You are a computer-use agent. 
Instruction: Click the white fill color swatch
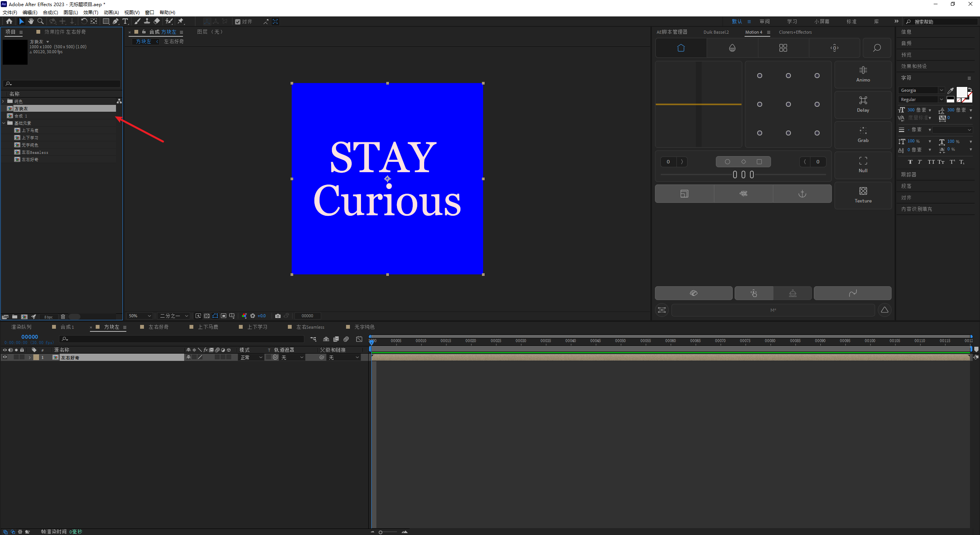pos(962,92)
